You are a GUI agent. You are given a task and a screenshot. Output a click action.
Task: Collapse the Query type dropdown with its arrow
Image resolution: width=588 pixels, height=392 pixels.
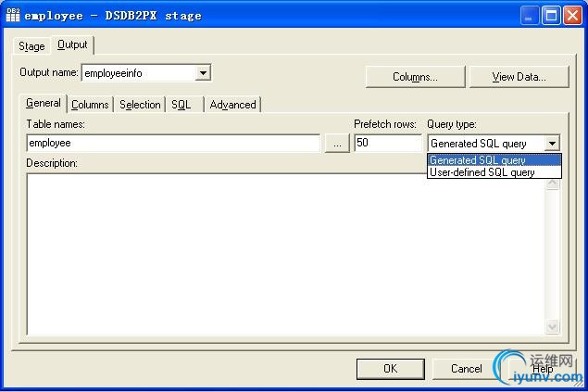[x=552, y=144]
